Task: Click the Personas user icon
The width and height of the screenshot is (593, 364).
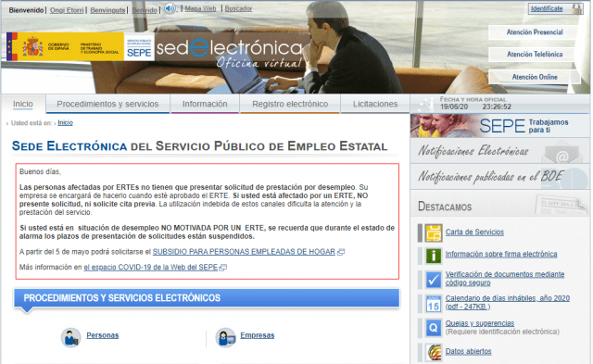Action: [x=70, y=337]
